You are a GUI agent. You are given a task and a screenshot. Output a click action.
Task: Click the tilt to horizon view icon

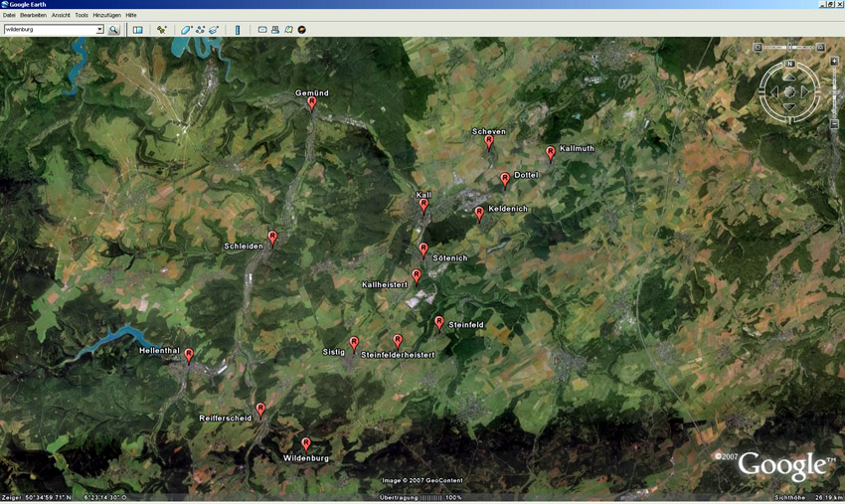(821, 48)
